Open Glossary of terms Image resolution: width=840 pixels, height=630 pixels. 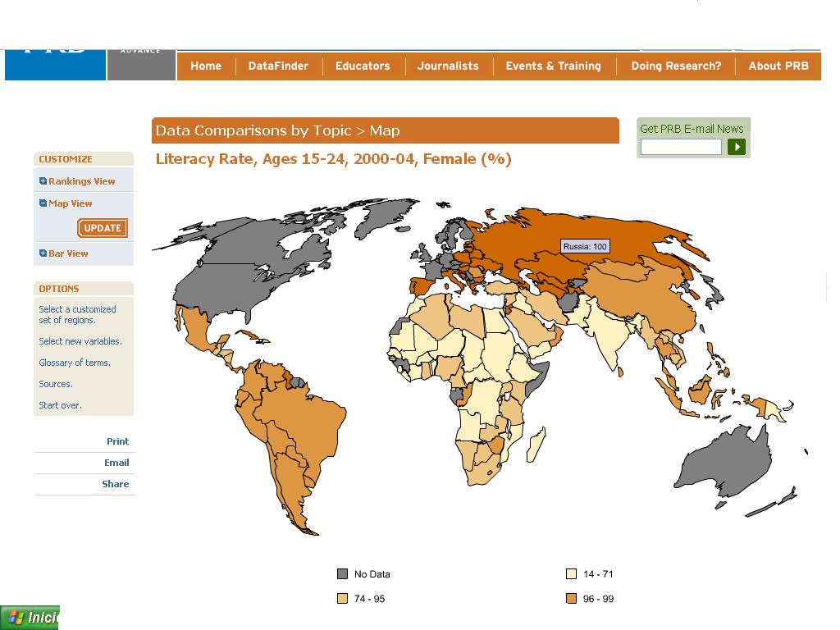click(74, 363)
